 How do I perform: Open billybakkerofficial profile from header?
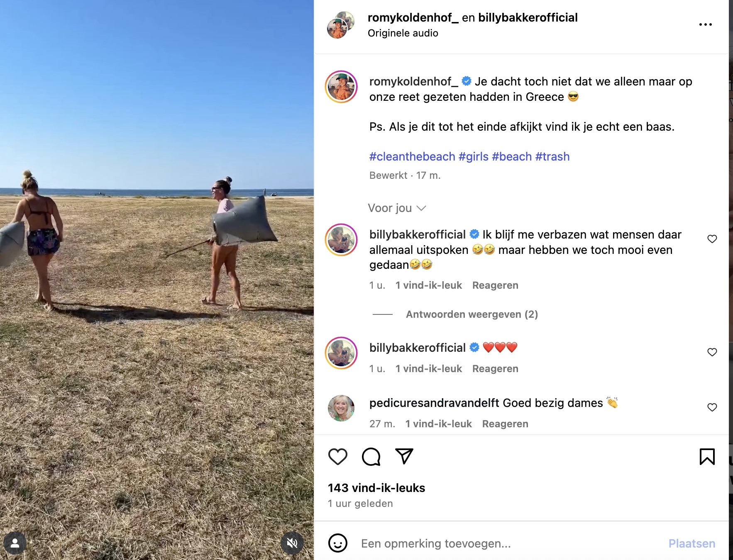(528, 18)
